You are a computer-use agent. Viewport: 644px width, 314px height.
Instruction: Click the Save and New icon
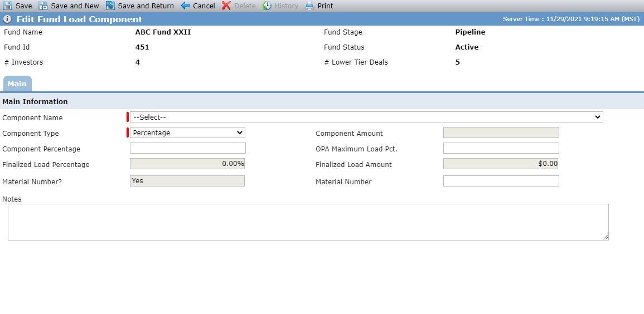(x=43, y=6)
